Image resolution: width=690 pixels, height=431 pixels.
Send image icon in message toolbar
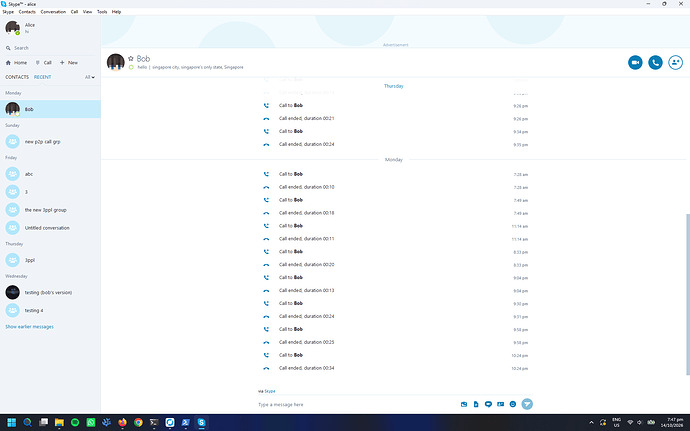[464, 404]
